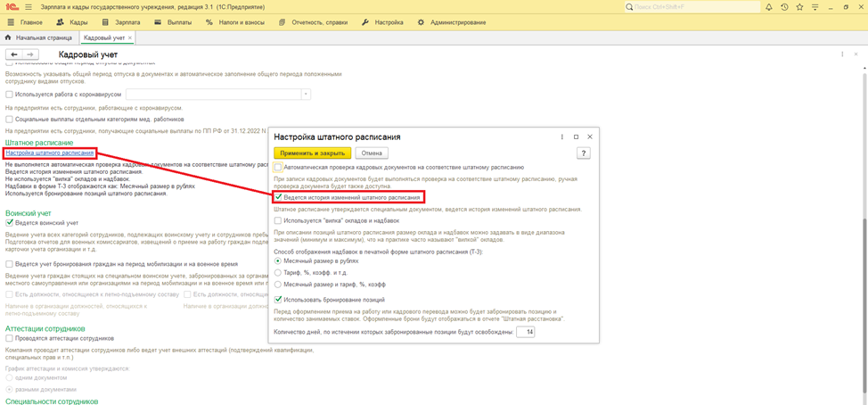The width and height of the screenshot is (868, 405).
Task: Open history clock icon
Action: coord(784,7)
